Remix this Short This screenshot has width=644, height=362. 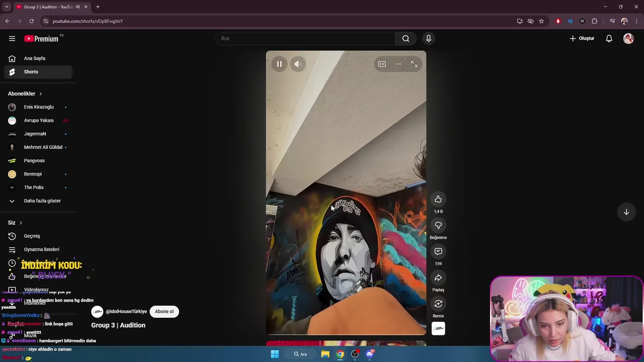(x=438, y=304)
